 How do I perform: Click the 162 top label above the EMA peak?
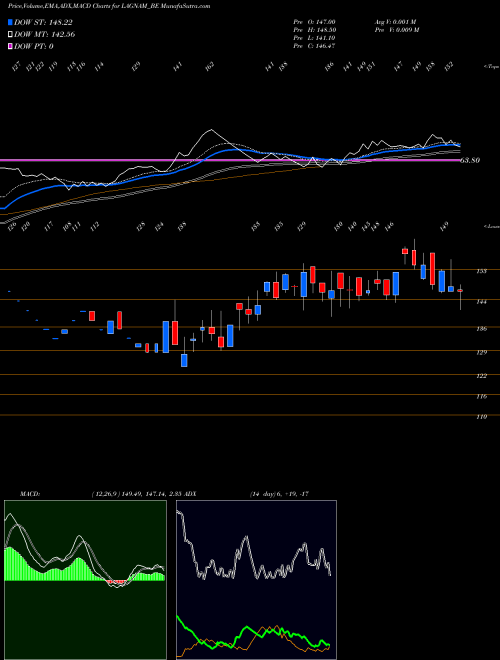click(210, 66)
